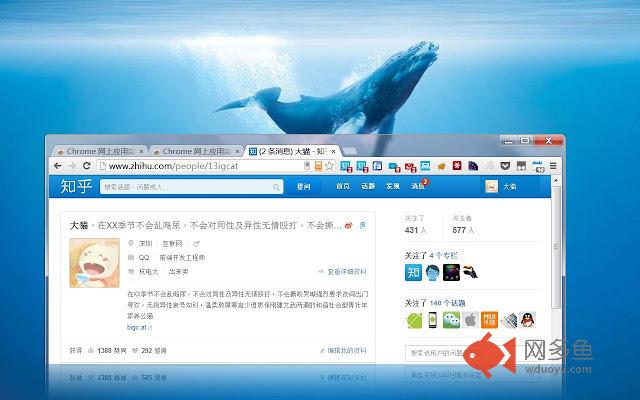Click the magnifier in Zhihu search box
The height and width of the screenshot is (400, 640).
tap(276, 187)
